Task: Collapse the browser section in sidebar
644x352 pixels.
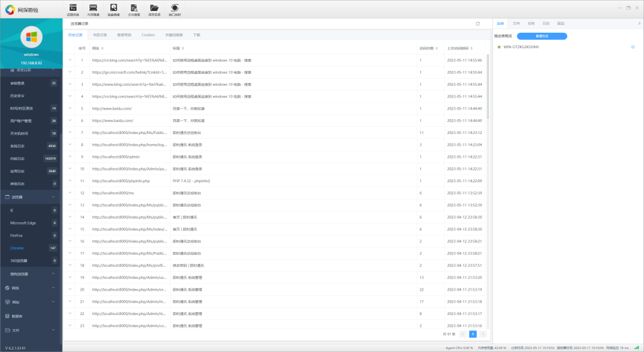Action: point(54,197)
